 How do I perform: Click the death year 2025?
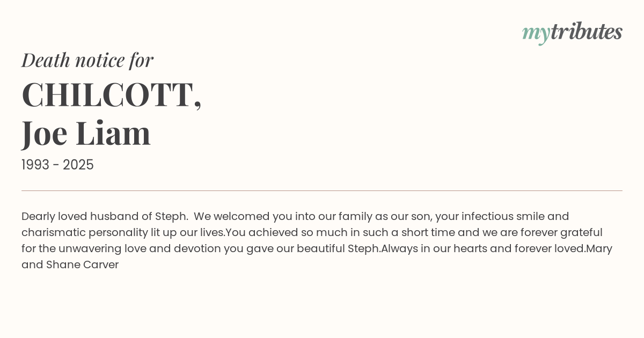78,165
